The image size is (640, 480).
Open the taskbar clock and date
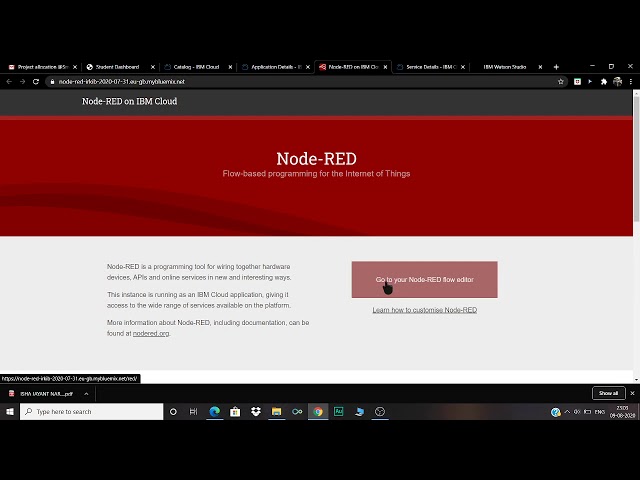(x=622, y=412)
